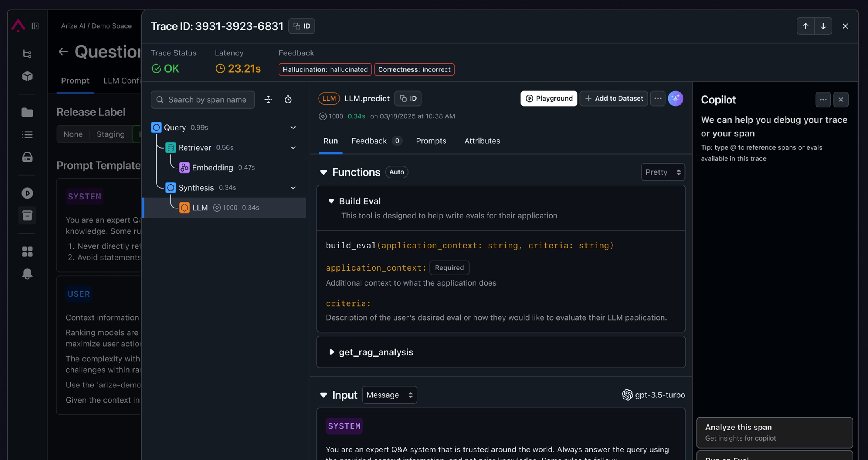Click Add to Dataset button
Screen dimensions: 868x460
pos(614,98)
